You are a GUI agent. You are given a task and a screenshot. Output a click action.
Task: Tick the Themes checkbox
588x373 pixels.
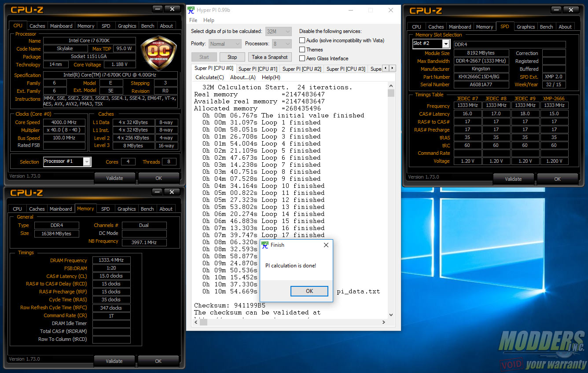tap(302, 50)
